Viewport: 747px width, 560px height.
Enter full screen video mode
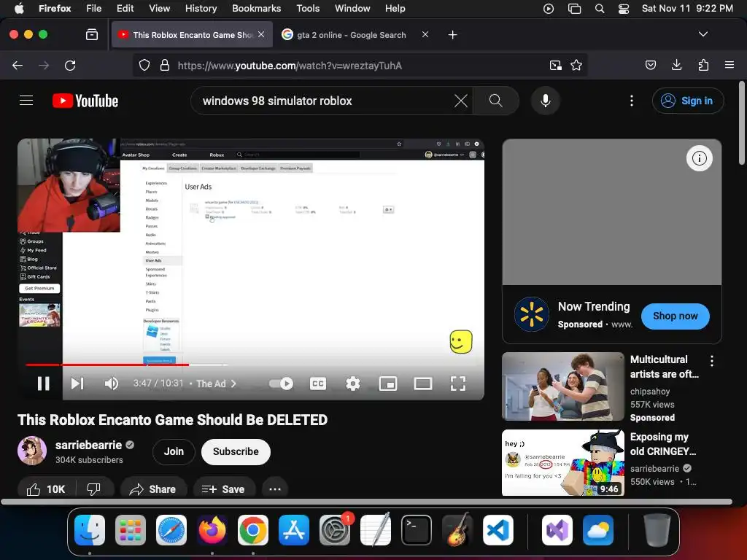click(458, 384)
